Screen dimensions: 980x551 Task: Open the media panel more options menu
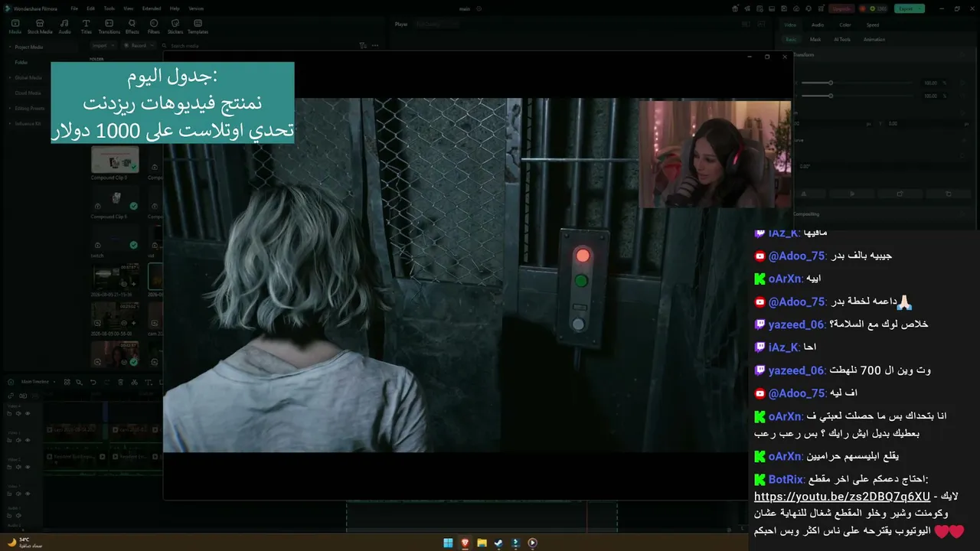(376, 46)
